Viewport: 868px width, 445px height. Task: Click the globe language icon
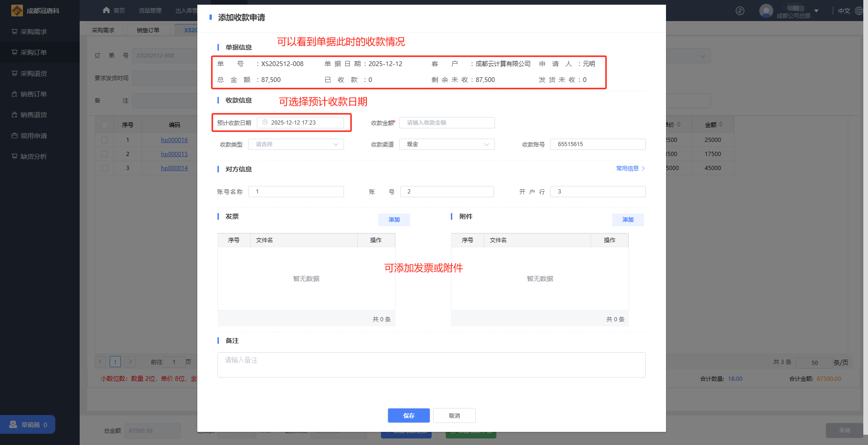pos(859,11)
